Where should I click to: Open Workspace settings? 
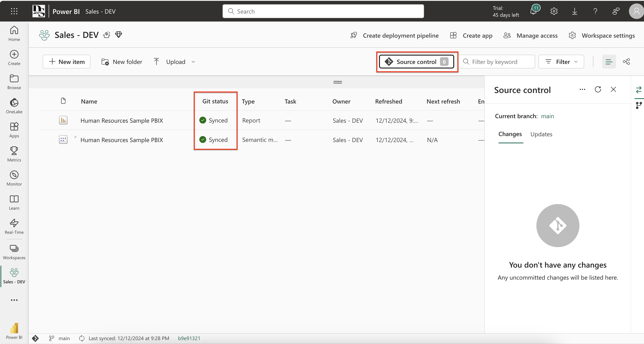point(602,36)
